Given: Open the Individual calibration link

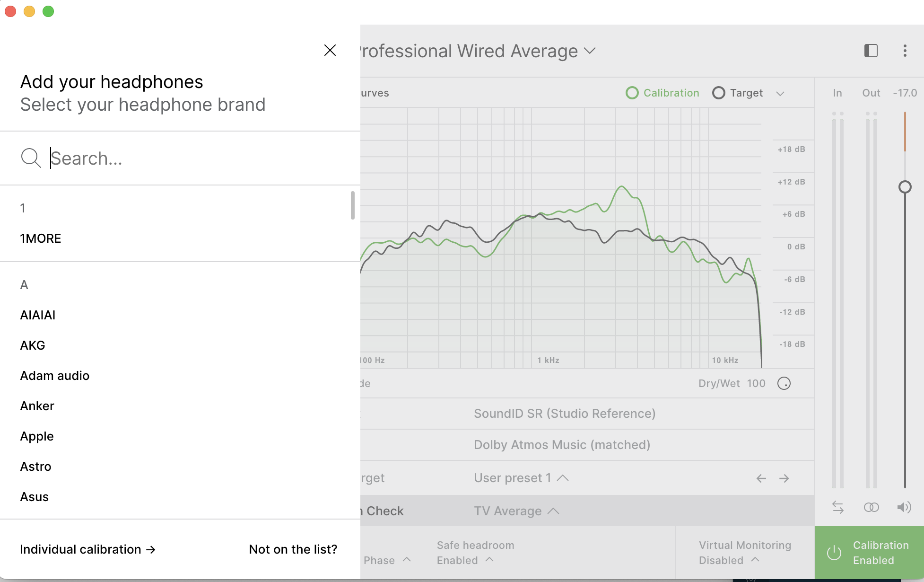Looking at the screenshot, I should [87, 549].
